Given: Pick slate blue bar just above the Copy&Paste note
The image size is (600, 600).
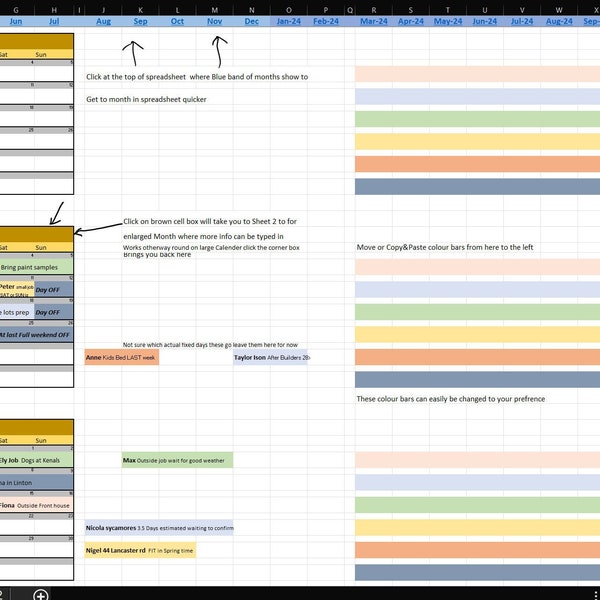Looking at the screenshot, I should click(x=478, y=187).
